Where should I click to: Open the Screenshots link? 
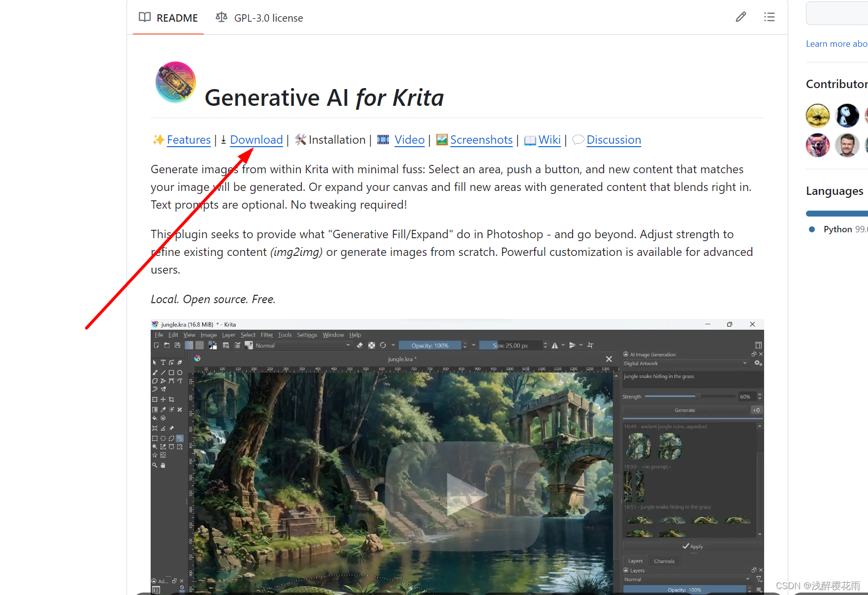pos(481,140)
